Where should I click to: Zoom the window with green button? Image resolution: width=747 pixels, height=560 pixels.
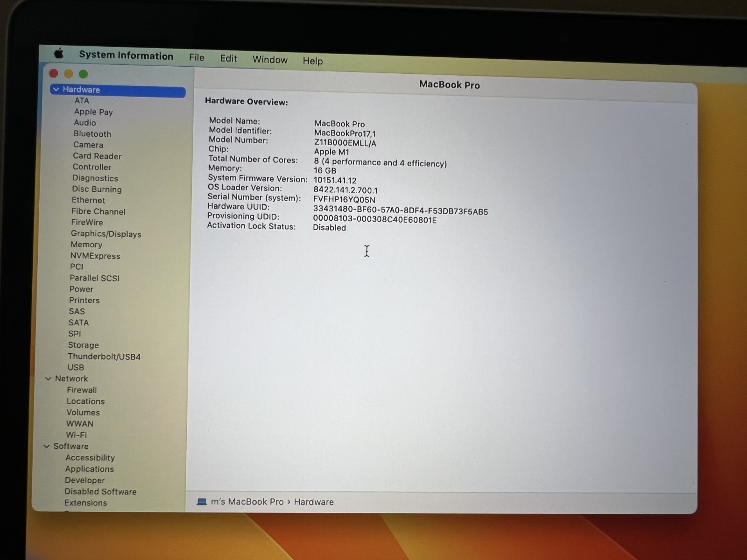pyautogui.click(x=84, y=74)
